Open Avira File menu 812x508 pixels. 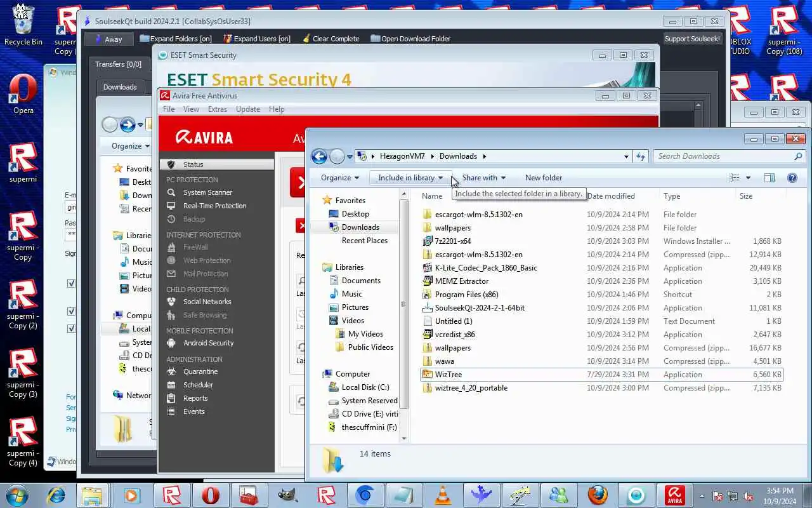click(x=169, y=109)
